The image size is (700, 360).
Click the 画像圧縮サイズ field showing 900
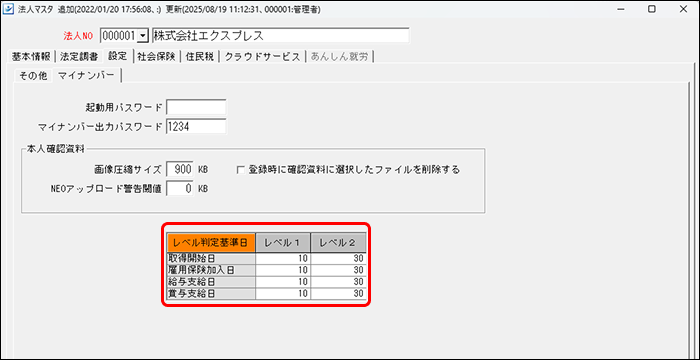(180, 169)
